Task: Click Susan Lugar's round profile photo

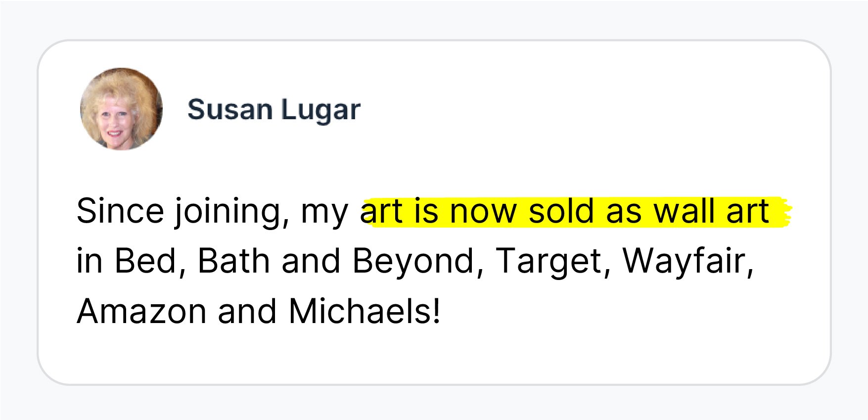Action: (x=121, y=109)
